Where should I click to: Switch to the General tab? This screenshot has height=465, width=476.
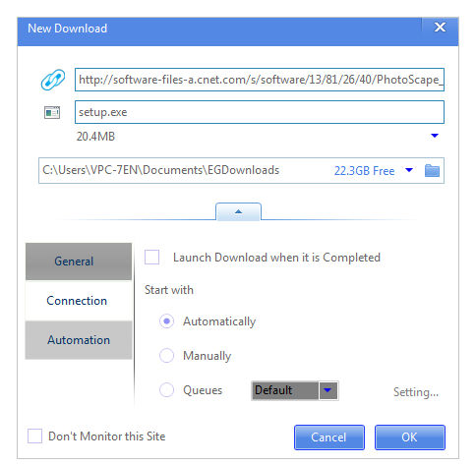coord(79,262)
